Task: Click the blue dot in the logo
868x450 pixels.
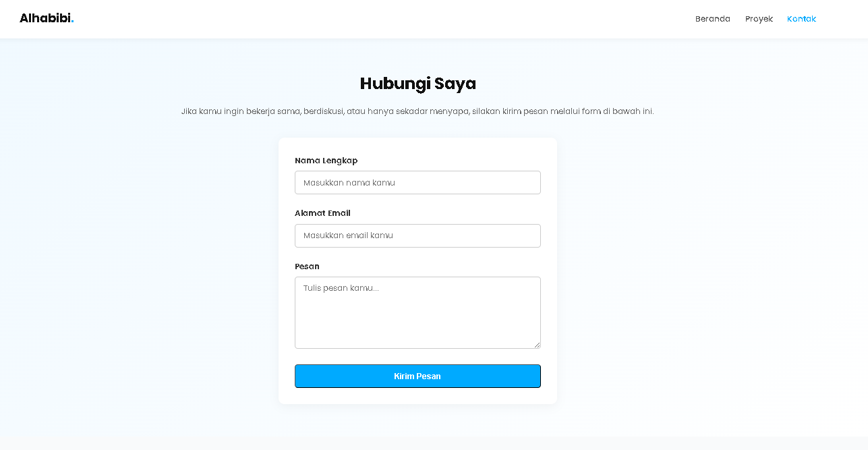Action: click(72, 22)
